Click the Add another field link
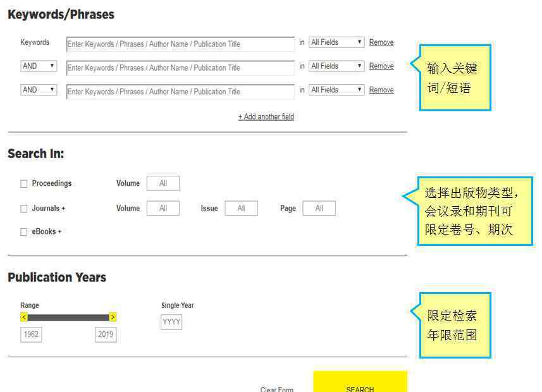This screenshot has width=542, height=392. pyautogui.click(x=266, y=116)
